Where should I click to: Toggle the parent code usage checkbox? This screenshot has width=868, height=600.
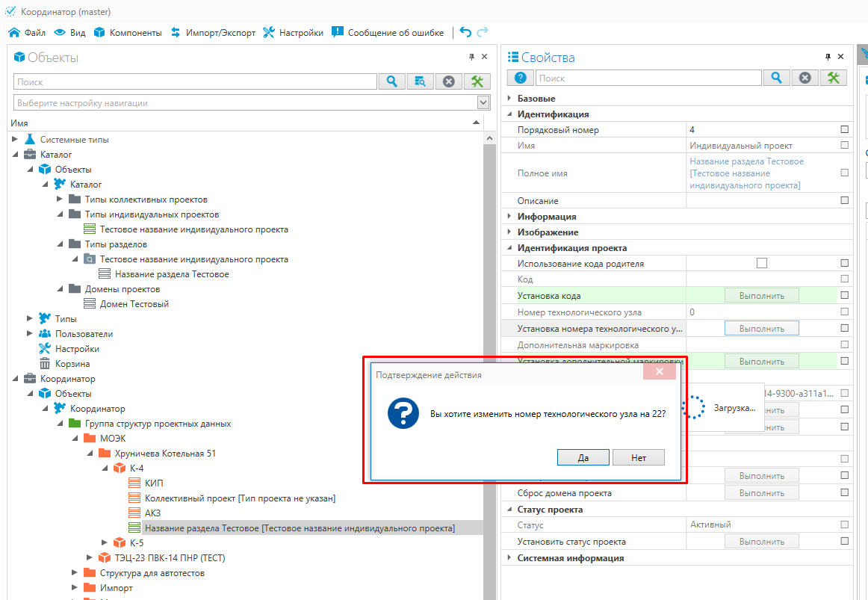click(762, 263)
